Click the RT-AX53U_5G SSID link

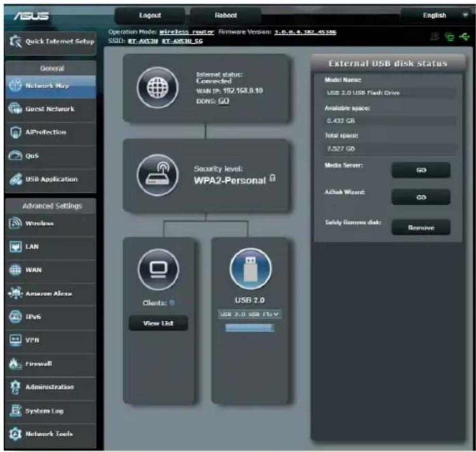[x=182, y=41]
